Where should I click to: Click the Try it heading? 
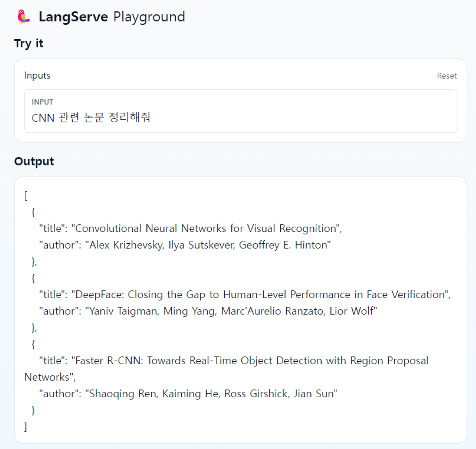click(x=29, y=43)
